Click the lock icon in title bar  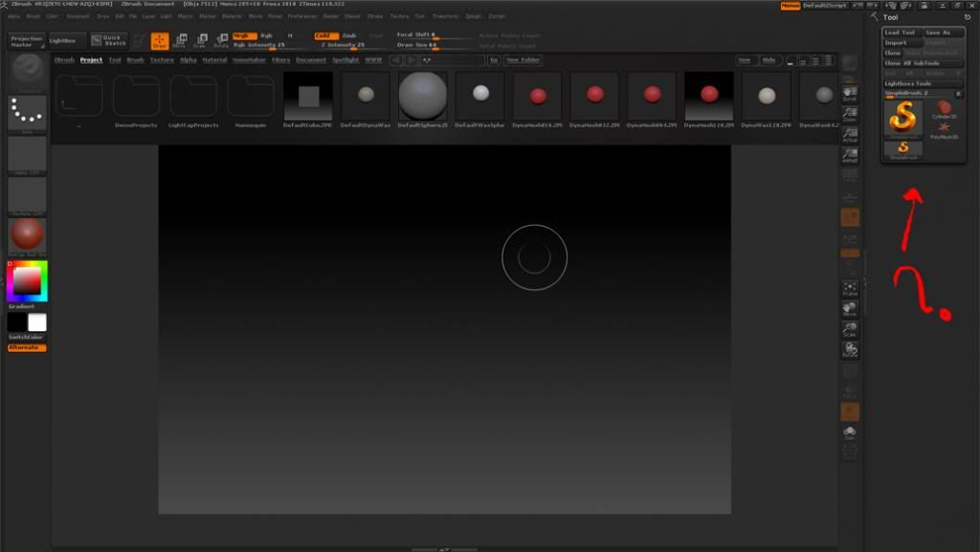(924, 5)
